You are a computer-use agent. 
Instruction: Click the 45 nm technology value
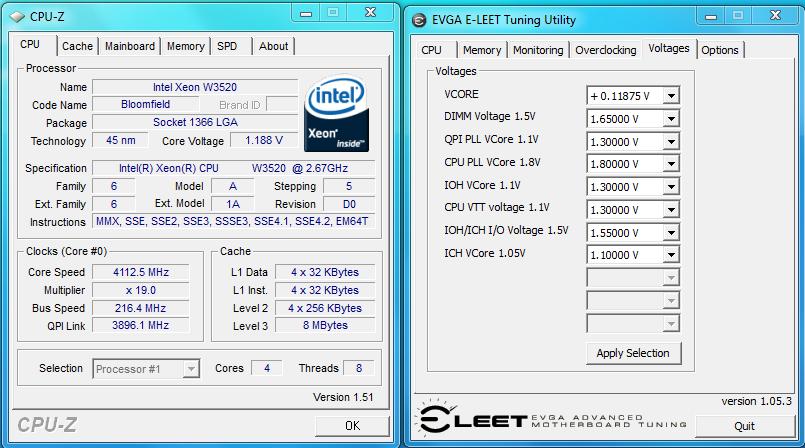121,140
